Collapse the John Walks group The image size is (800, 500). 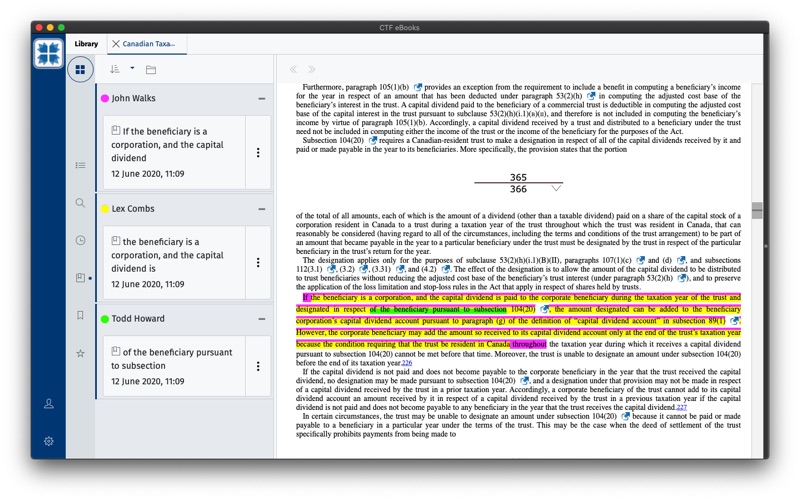pos(262,98)
